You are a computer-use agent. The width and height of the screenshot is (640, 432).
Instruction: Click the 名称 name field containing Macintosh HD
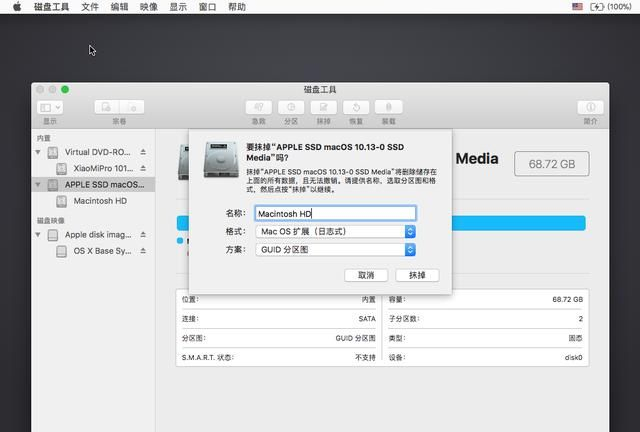[335, 214]
